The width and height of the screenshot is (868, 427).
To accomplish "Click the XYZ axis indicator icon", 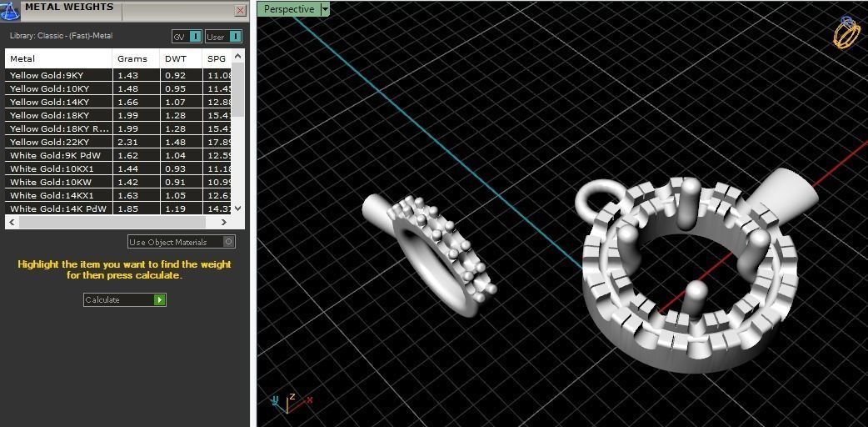I will click(292, 402).
